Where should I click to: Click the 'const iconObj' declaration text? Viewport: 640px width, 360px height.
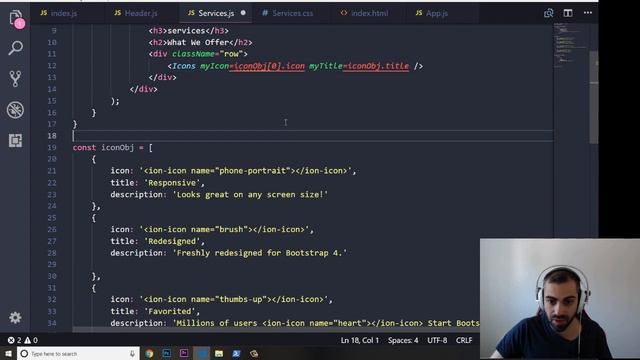(103, 147)
